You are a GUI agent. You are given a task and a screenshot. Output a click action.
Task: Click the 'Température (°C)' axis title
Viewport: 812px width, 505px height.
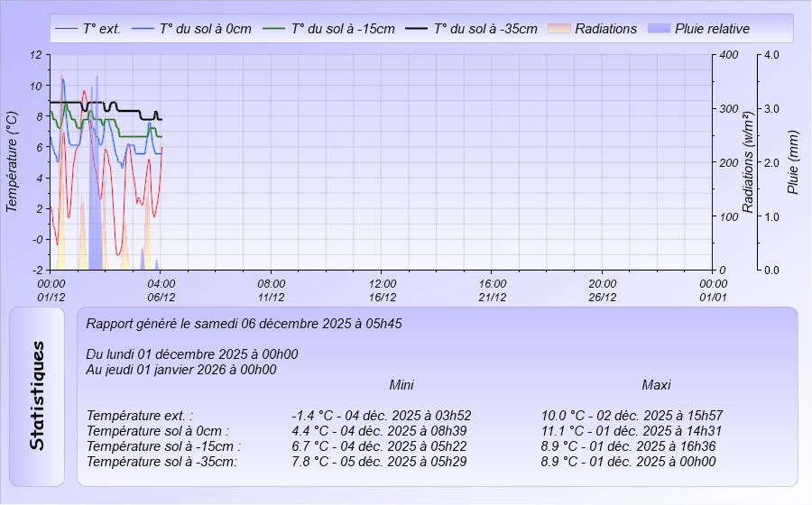click(12, 162)
